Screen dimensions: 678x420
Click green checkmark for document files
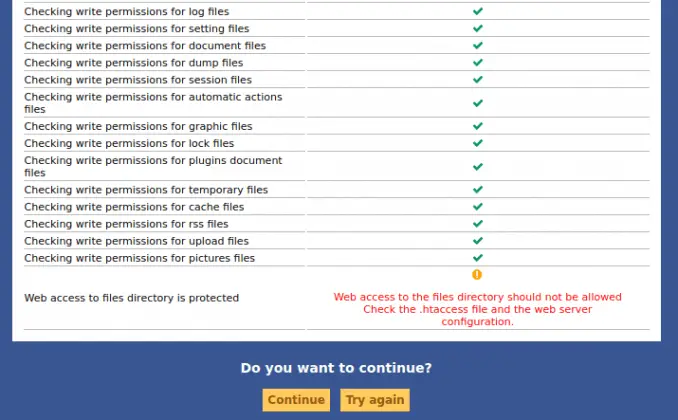coord(478,45)
